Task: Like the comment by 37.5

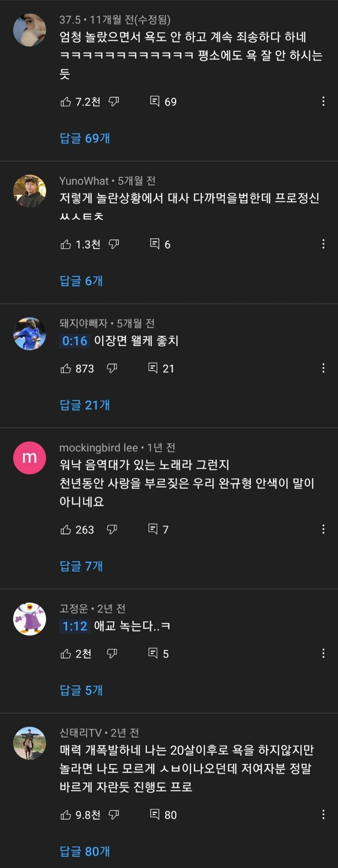Action: coord(66,101)
